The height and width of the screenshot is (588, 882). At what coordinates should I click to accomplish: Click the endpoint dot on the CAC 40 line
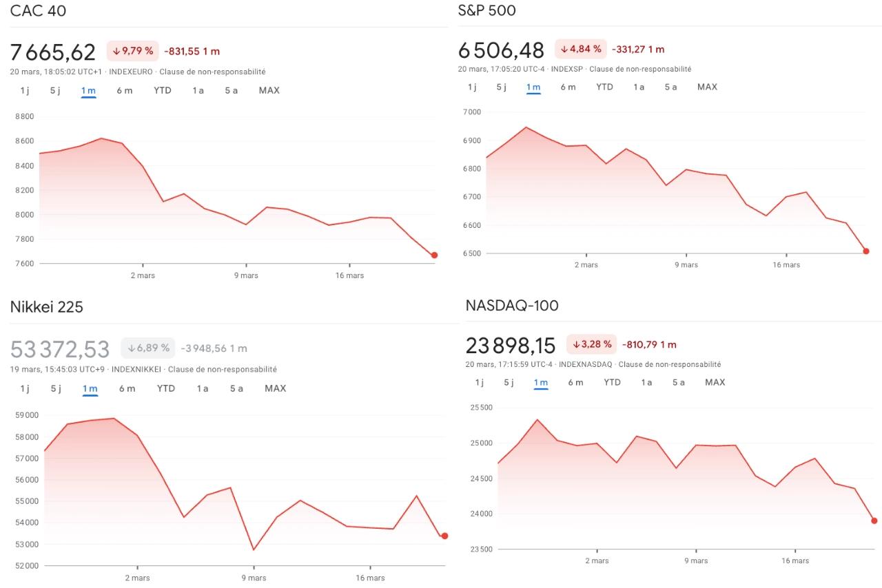433,255
